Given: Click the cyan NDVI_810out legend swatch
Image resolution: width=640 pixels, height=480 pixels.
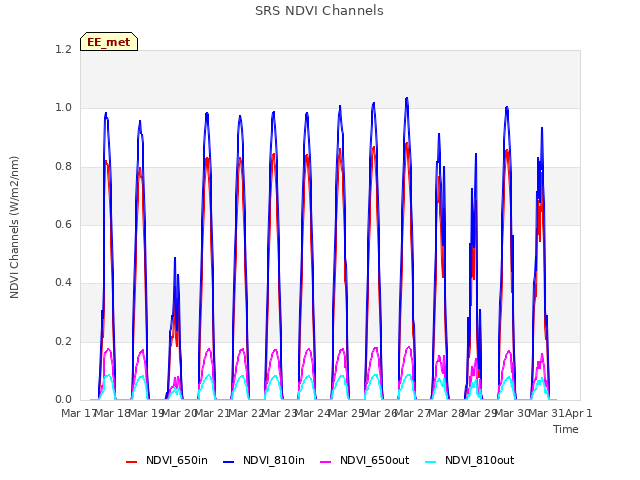Looking at the screenshot, I should (430, 462).
